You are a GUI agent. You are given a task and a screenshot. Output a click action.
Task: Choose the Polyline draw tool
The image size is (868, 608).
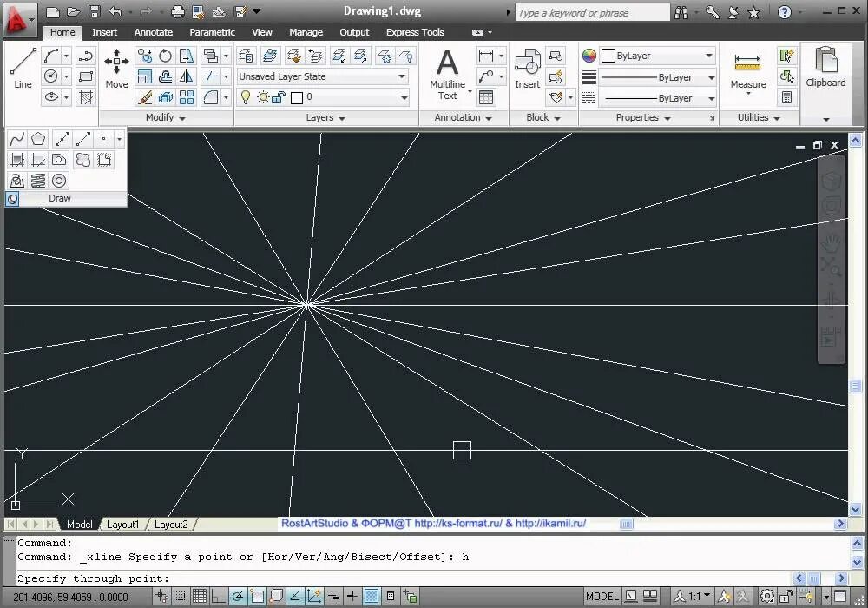click(85, 56)
